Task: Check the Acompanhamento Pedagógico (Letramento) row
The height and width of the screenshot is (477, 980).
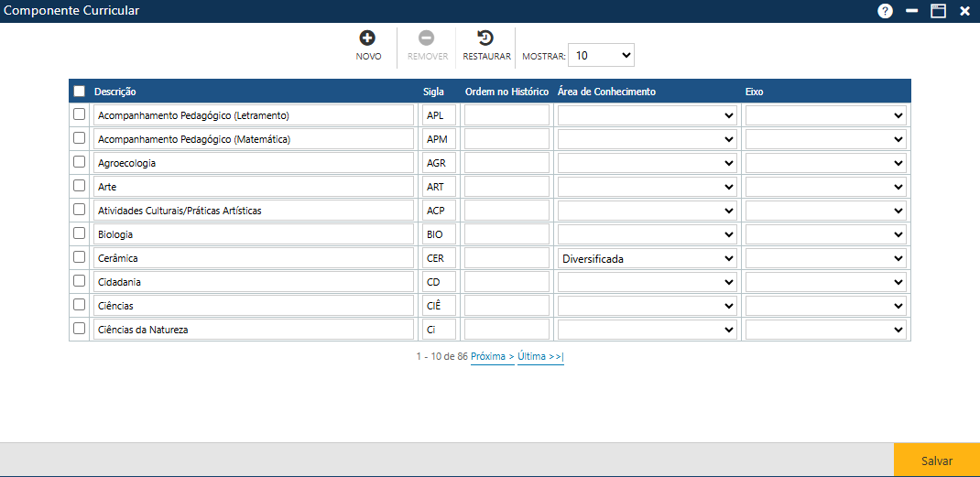Action: pos(80,114)
